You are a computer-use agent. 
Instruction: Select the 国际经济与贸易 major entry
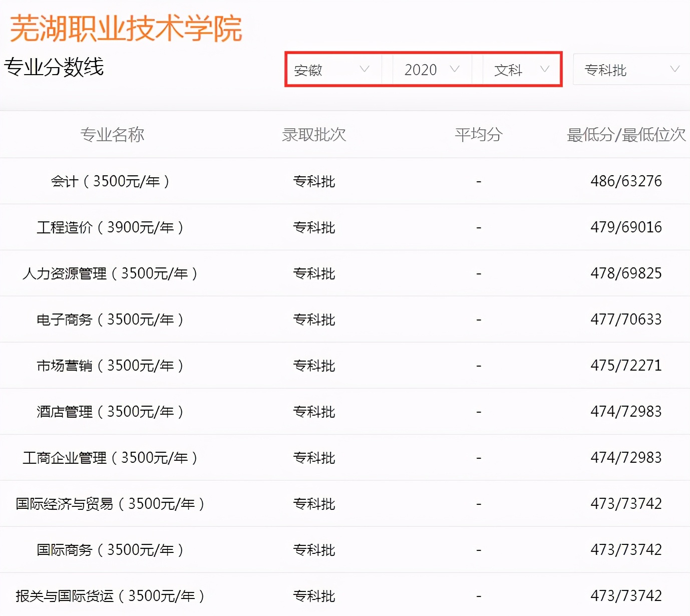pos(110,503)
